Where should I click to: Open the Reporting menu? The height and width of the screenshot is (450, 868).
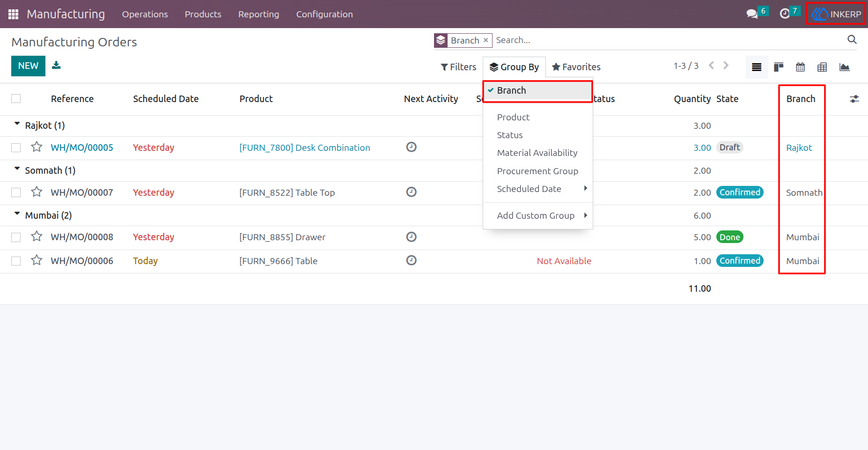click(x=258, y=14)
